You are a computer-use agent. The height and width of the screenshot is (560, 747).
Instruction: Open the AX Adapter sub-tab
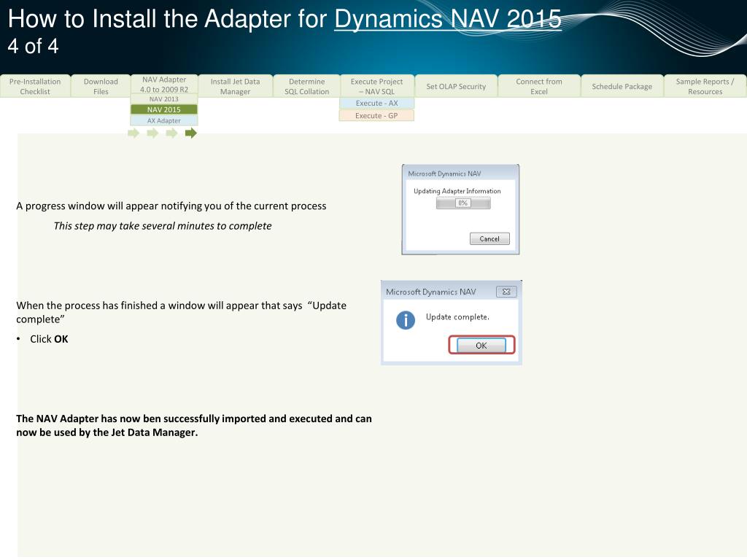pos(164,120)
